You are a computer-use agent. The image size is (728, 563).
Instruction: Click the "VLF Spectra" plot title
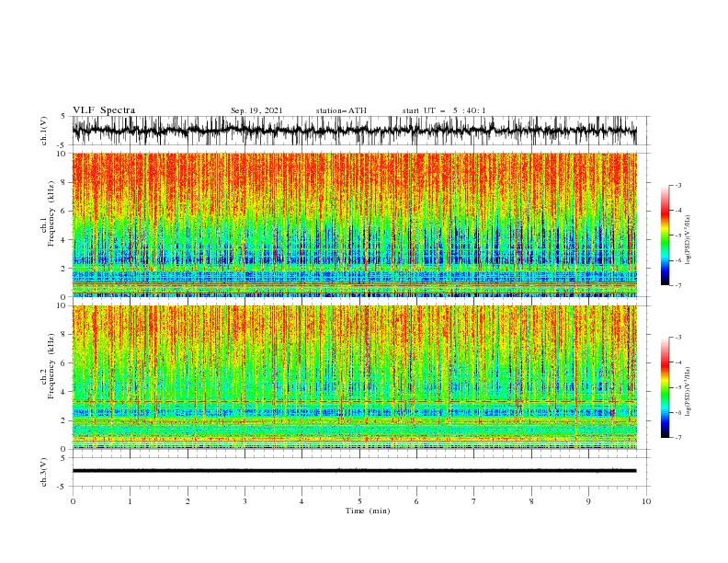104,110
